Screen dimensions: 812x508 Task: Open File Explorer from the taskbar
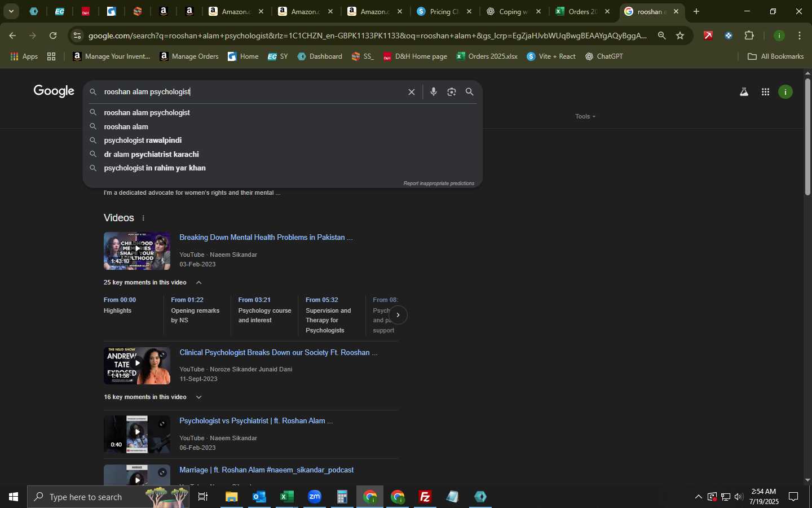pyautogui.click(x=232, y=497)
